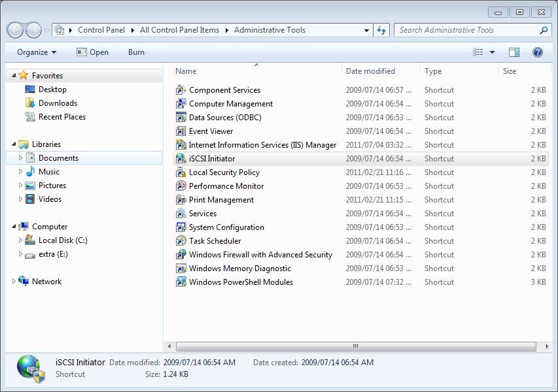Image resolution: width=558 pixels, height=392 pixels.
Task: Click the address bar location icon
Action: (x=60, y=30)
